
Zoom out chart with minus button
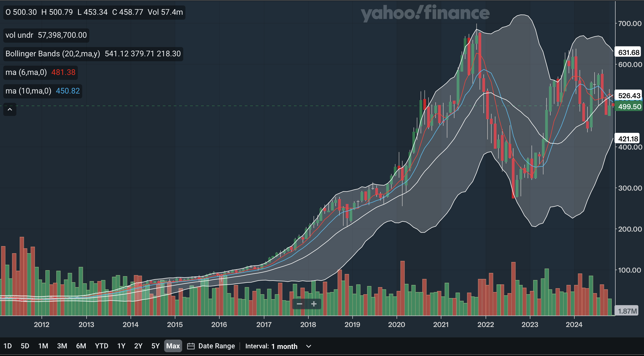click(299, 304)
